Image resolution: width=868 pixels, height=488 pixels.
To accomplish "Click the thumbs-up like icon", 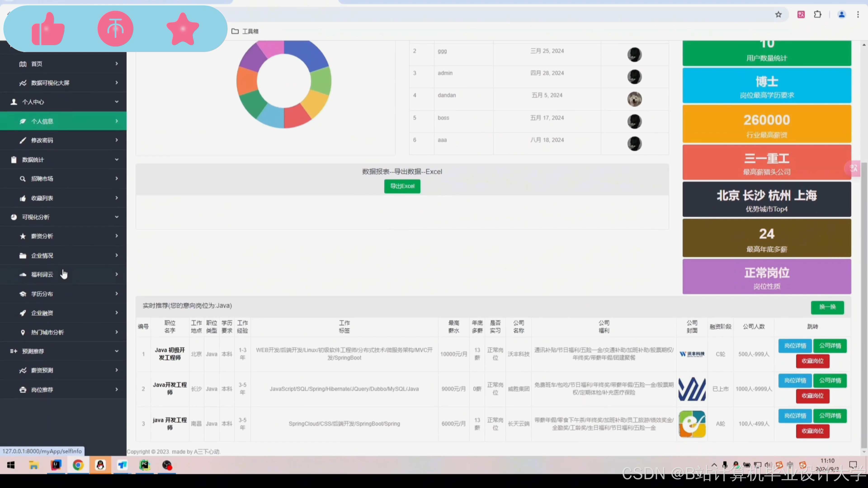I will (x=48, y=29).
